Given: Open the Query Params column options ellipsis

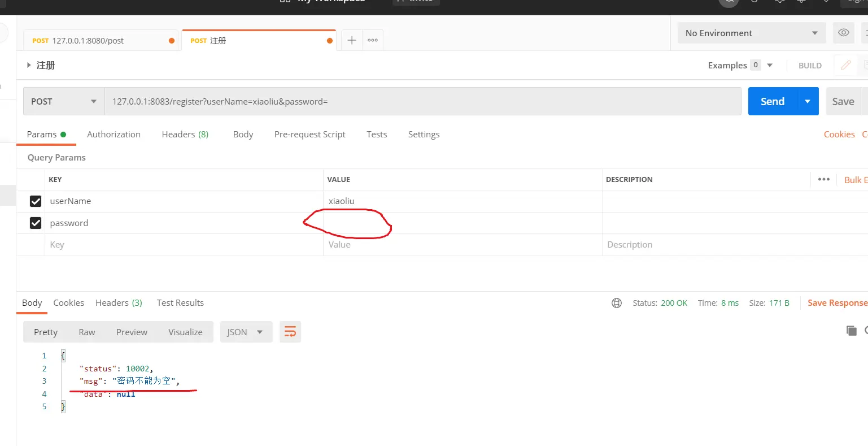Looking at the screenshot, I should point(824,179).
